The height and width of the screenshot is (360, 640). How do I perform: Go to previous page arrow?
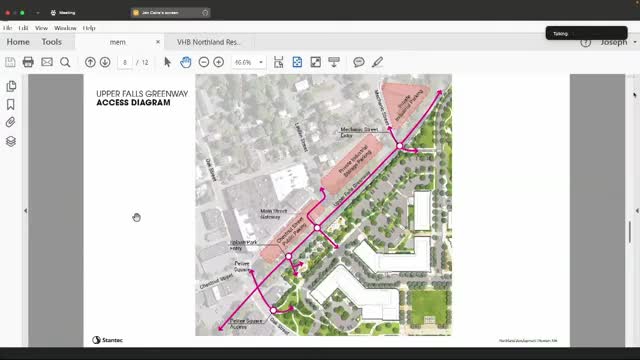(x=90, y=62)
